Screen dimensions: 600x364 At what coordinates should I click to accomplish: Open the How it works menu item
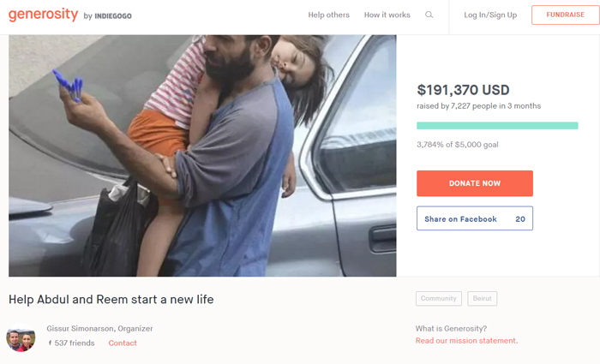tap(387, 15)
